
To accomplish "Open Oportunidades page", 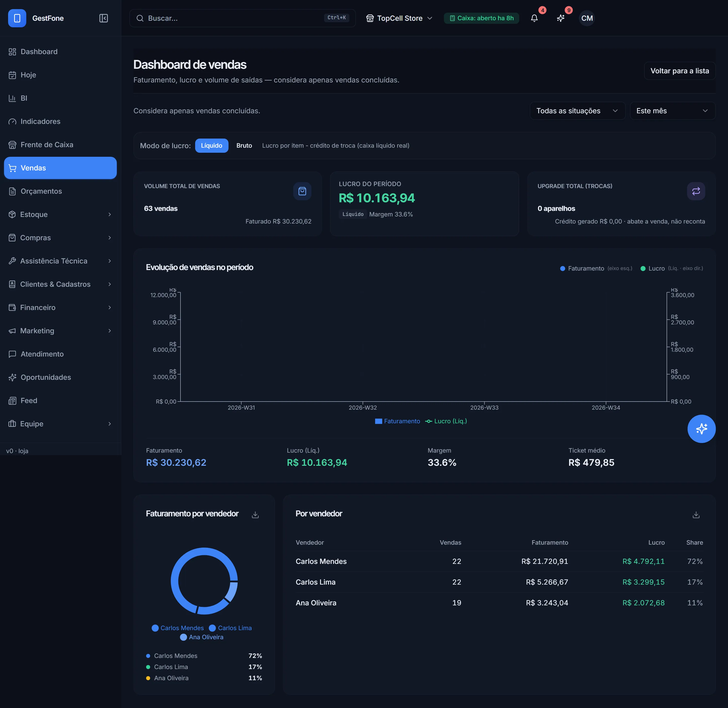I will click(60, 378).
